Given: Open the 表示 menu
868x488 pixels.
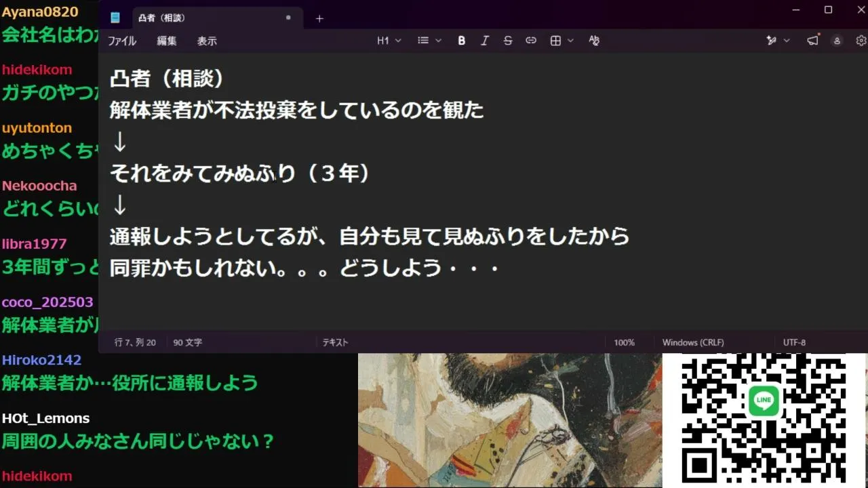Looking at the screenshot, I should pyautogui.click(x=207, y=41).
